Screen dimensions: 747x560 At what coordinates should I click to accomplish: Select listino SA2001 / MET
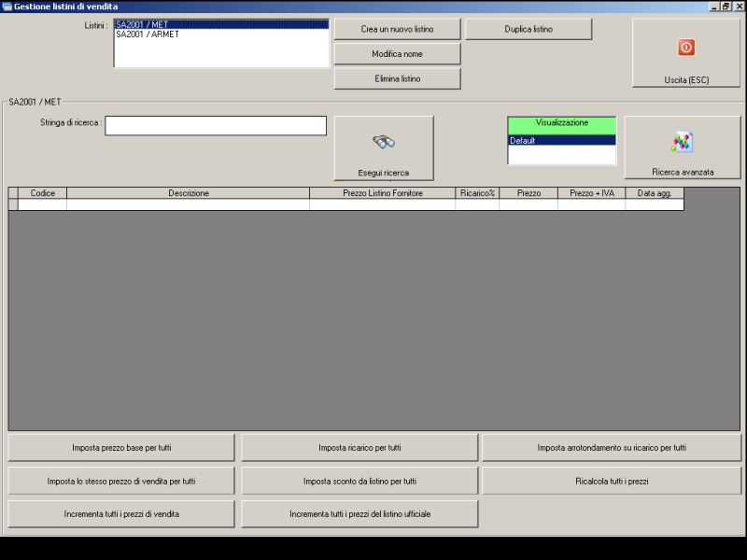[x=221, y=25]
